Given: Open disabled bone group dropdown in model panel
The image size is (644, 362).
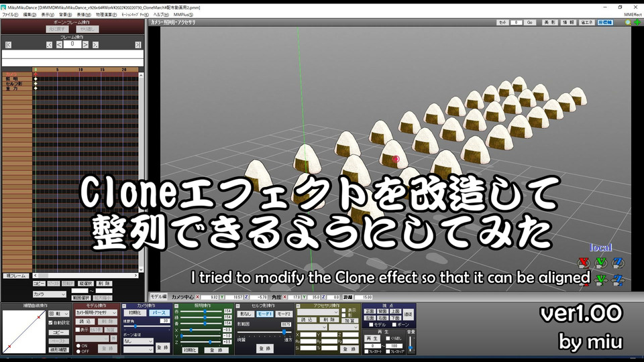Looking at the screenshot, I should [x=92, y=339].
